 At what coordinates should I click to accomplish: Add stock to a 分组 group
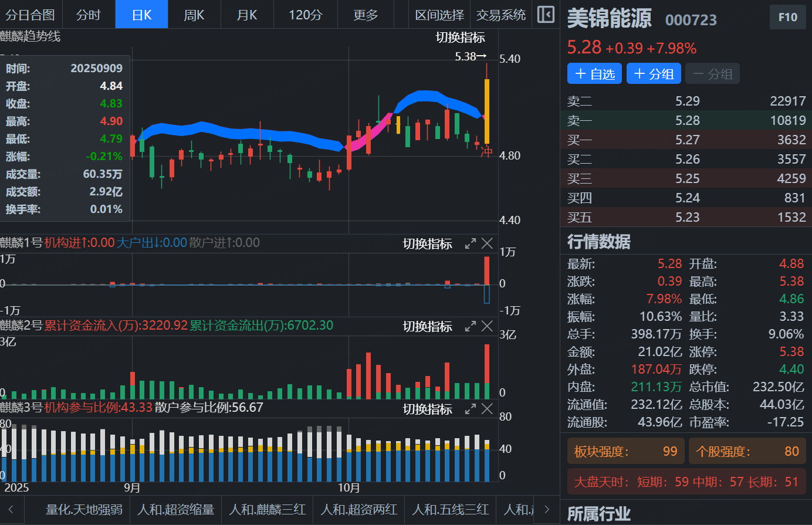pos(654,74)
